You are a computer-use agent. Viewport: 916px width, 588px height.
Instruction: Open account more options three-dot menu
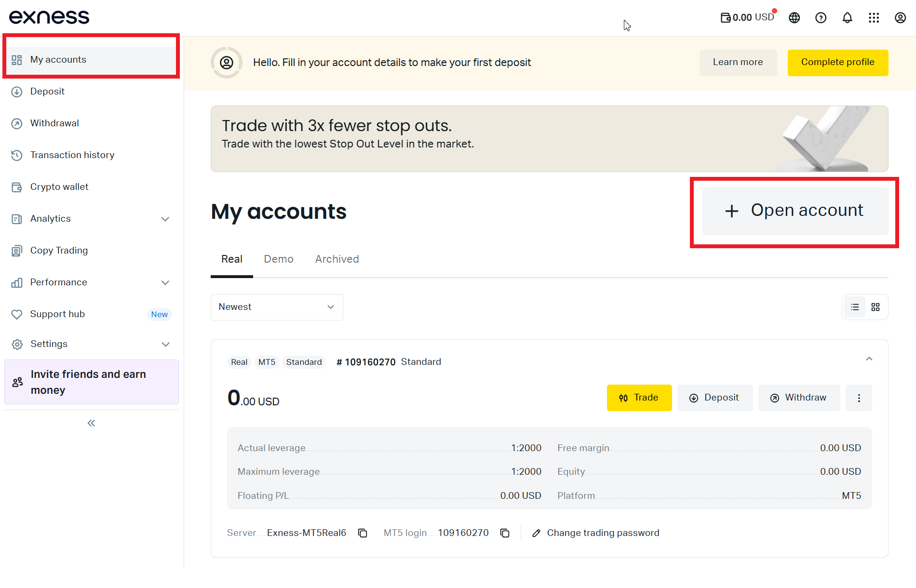[859, 398]
